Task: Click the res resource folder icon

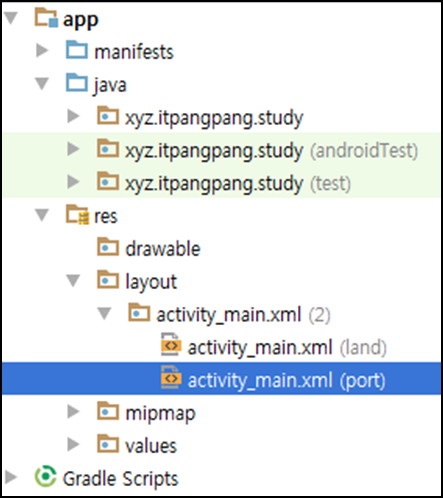Action: (x=77, y=215)
